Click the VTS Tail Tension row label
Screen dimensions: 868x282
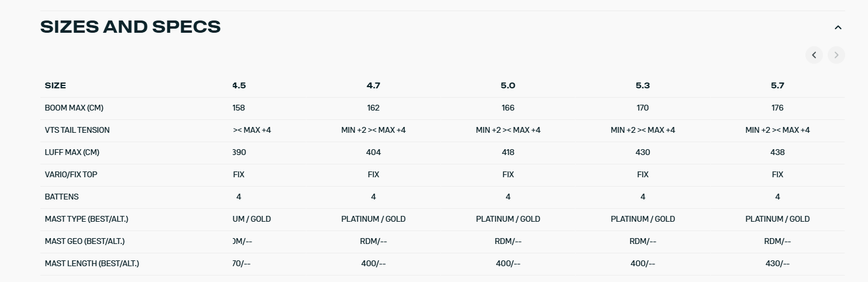(77, 130)
